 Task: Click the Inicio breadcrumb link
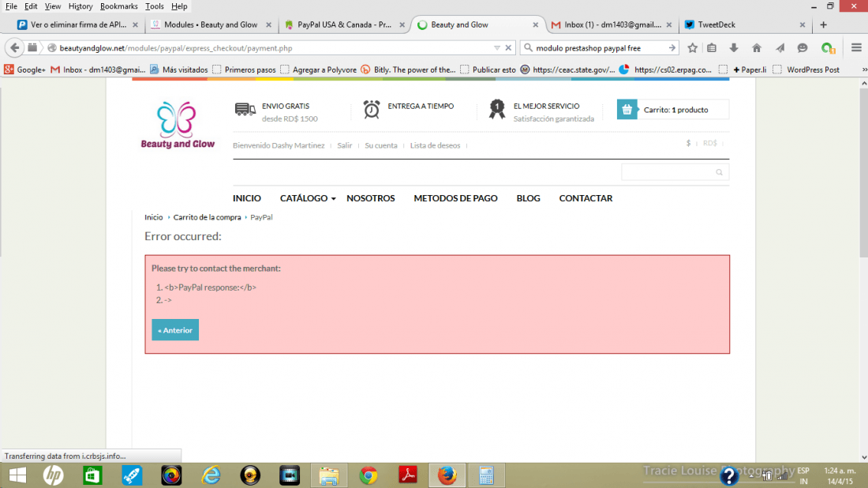[153, 217]
